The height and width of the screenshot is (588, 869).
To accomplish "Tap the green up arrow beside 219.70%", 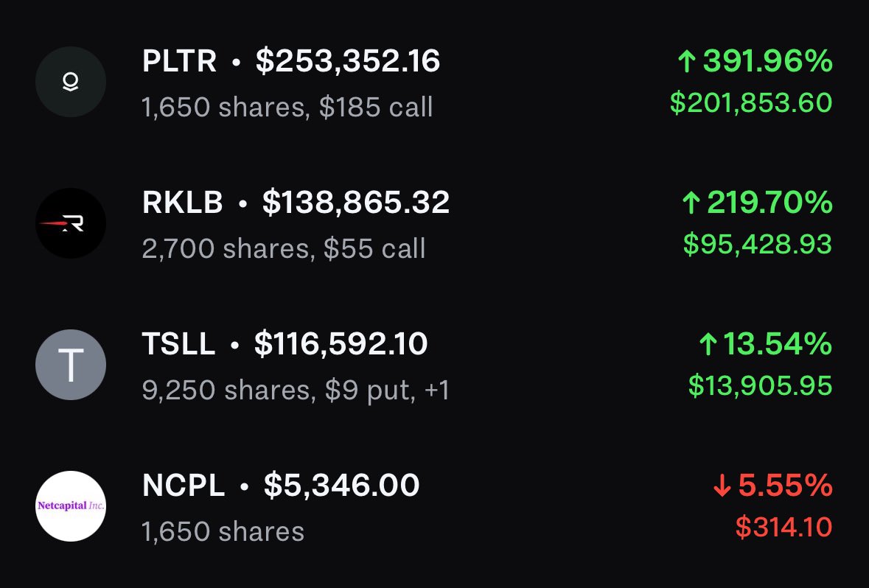I will pos(691,203).
